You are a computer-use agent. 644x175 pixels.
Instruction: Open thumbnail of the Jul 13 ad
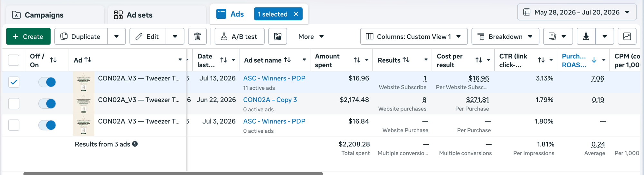point(84,82)
